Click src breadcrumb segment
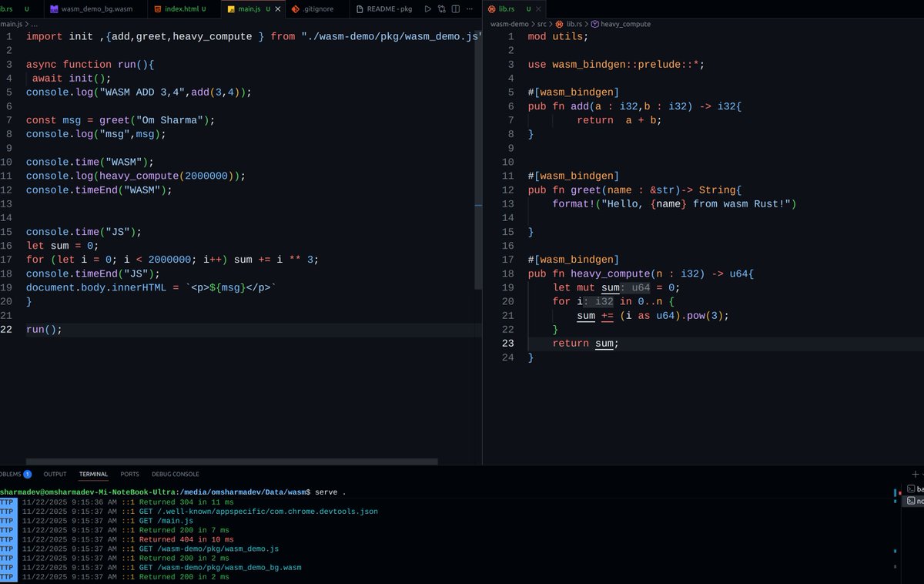 pos(541,24)
